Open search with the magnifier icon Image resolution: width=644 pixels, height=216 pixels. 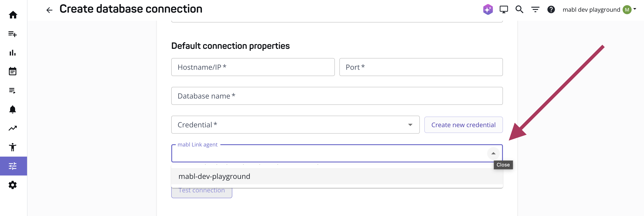[x=519, y=9]
